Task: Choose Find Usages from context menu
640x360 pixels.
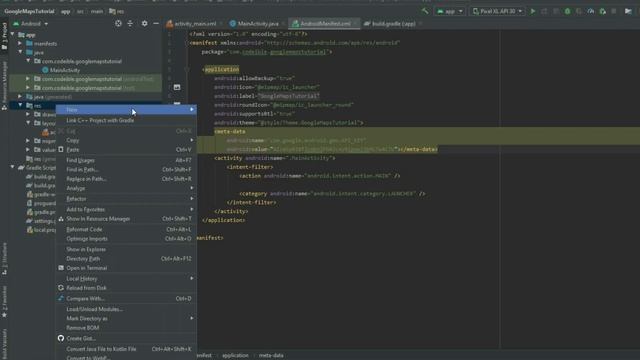Action: tap(126, 160)
